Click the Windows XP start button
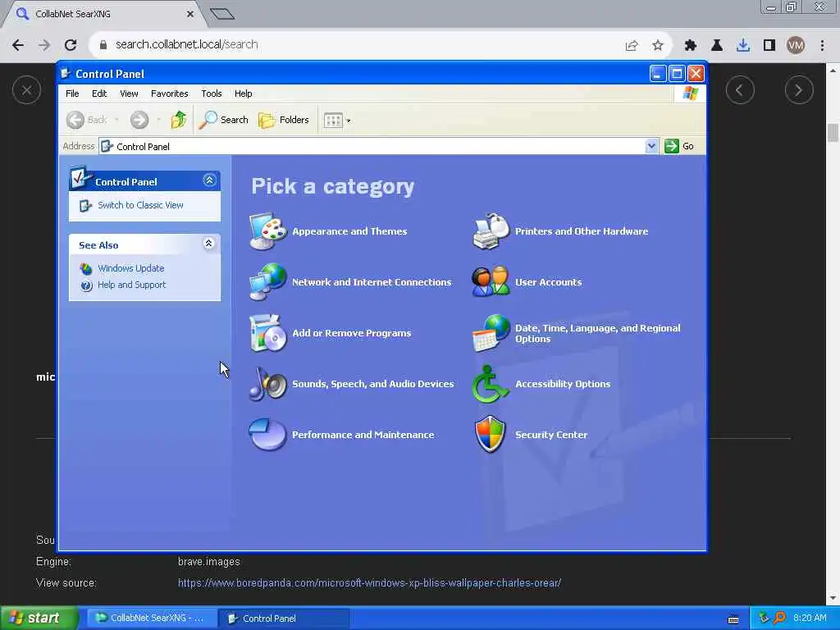The height and width of the screenshot is (630, 840). (x=39, y=618)
